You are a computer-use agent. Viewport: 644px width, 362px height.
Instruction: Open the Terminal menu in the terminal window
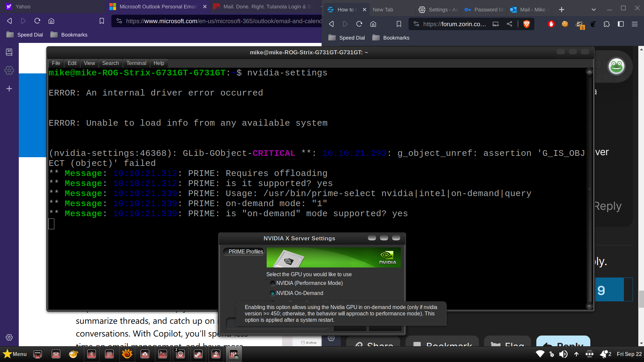[x=136, y=63]
